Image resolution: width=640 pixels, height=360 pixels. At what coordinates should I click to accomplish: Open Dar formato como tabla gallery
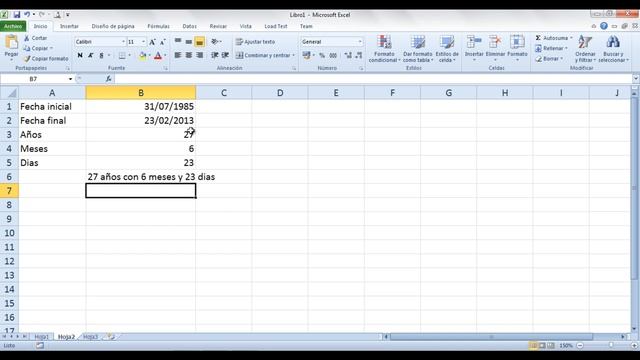pyautogui.click(x=418, y=49)
